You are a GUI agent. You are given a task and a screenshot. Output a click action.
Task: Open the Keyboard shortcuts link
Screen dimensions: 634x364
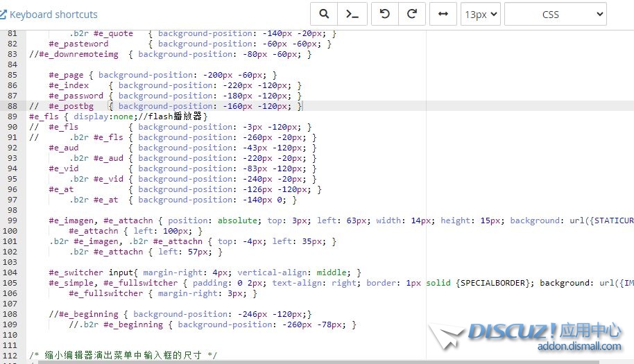pos(53,15)
